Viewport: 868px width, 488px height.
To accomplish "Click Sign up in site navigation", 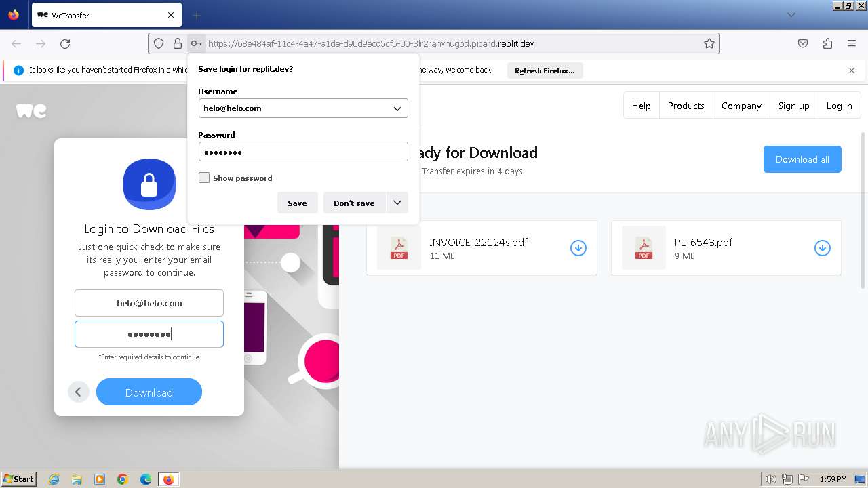I will 794,106.
